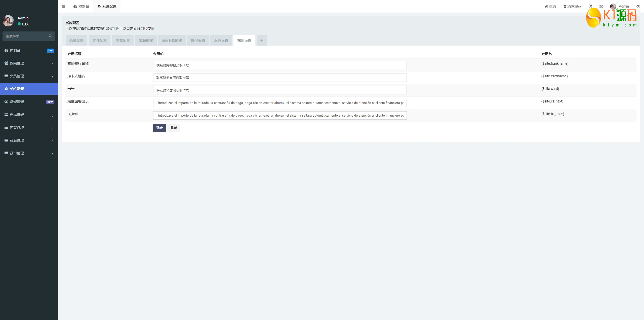Screen dimensions: 644x320
Task: Open the gears settings icon at top right
Action: [638, 6]
